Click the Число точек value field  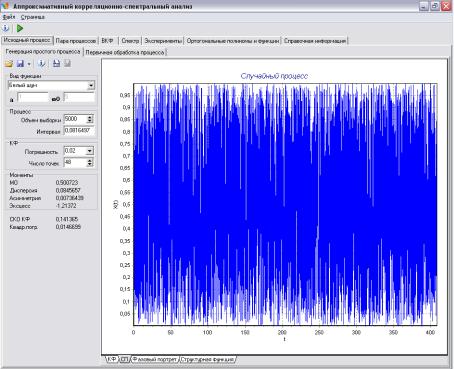click(x=75, y=163)
